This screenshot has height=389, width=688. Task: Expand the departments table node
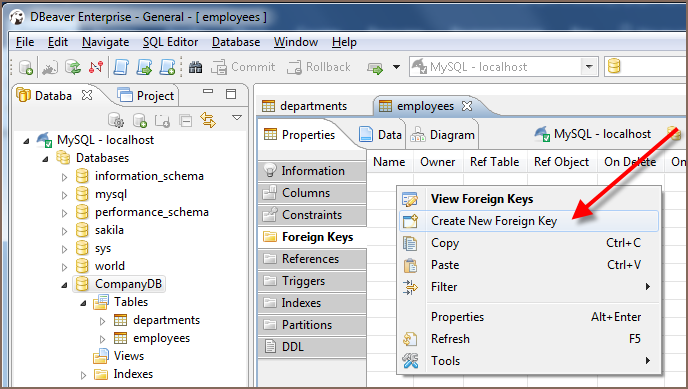[x=102, y=321]
